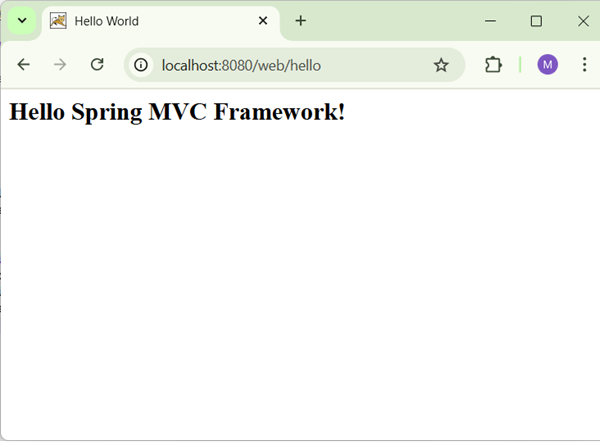Screen dimensions: 600x442
Task: Minimize the browser window
Action: (x=491, y=21)
